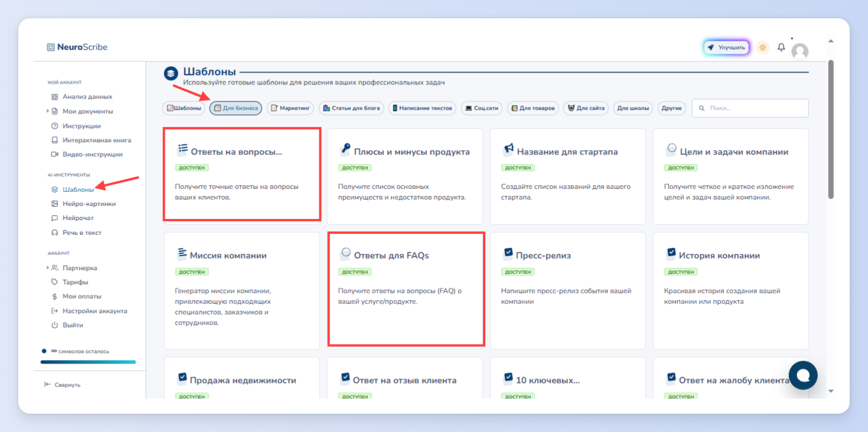Select the Для товаров filter tab
Screen dimensions: 868x432
533,108
